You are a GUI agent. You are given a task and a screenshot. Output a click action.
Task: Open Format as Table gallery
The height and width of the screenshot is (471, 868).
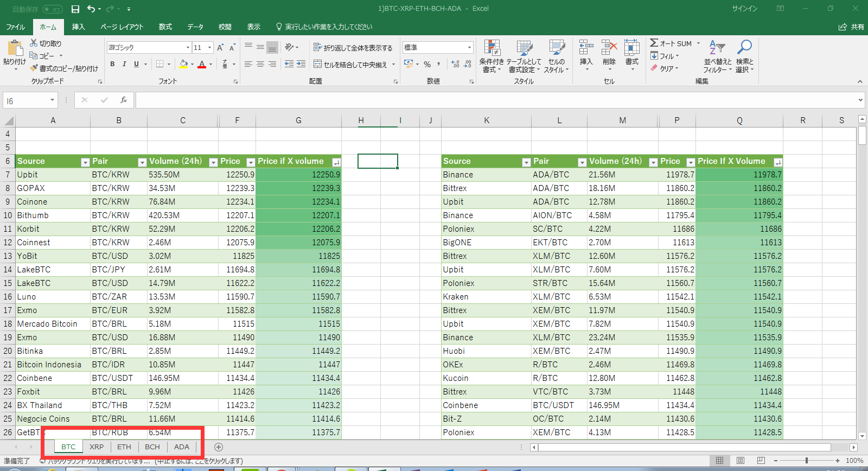[x=524, y=56]
